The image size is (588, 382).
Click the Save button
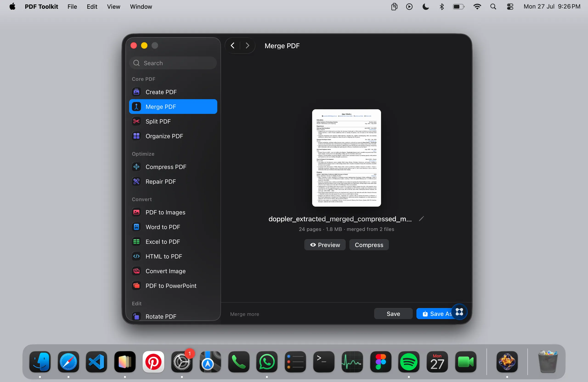coord(393,314)
